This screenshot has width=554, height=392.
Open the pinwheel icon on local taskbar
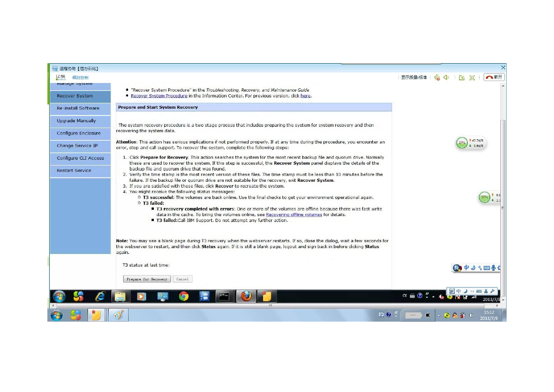tap(76, 315)
